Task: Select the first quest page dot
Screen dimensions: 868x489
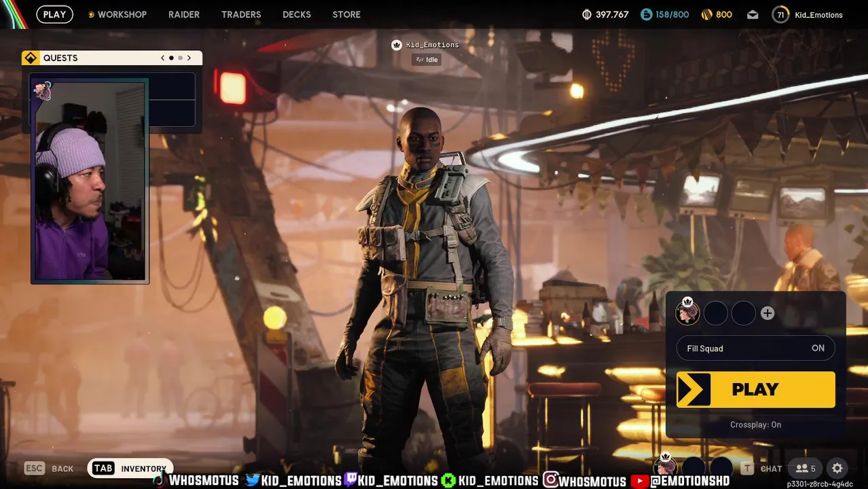Action: tap(171, 58)
